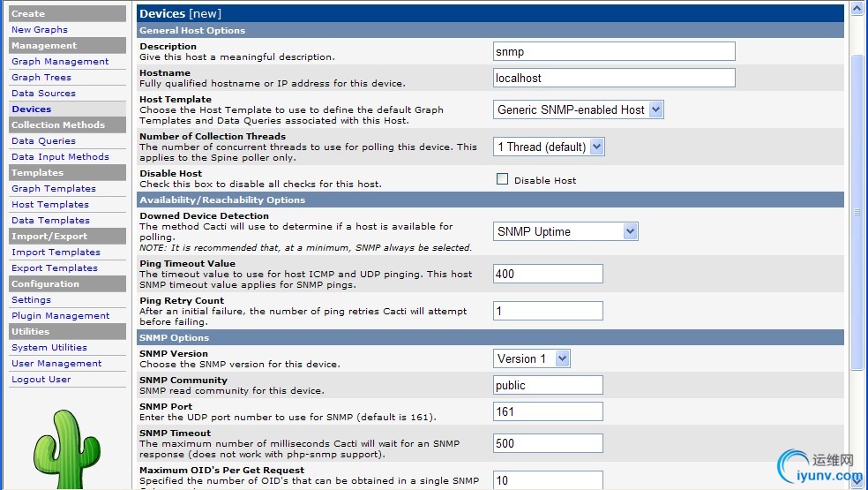Image resolution: width=868 pixels, height=490 pixels.
Task: Click Logout User link
Action: (x=41, y=379)
